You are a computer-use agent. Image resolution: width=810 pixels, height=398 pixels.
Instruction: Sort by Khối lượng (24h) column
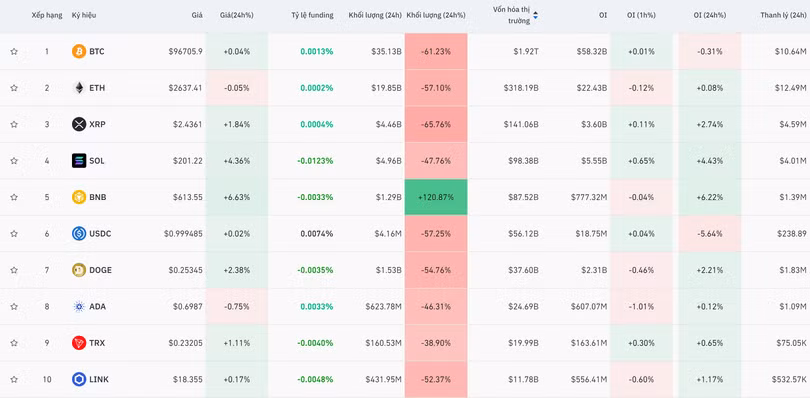[x=375, y=16]
